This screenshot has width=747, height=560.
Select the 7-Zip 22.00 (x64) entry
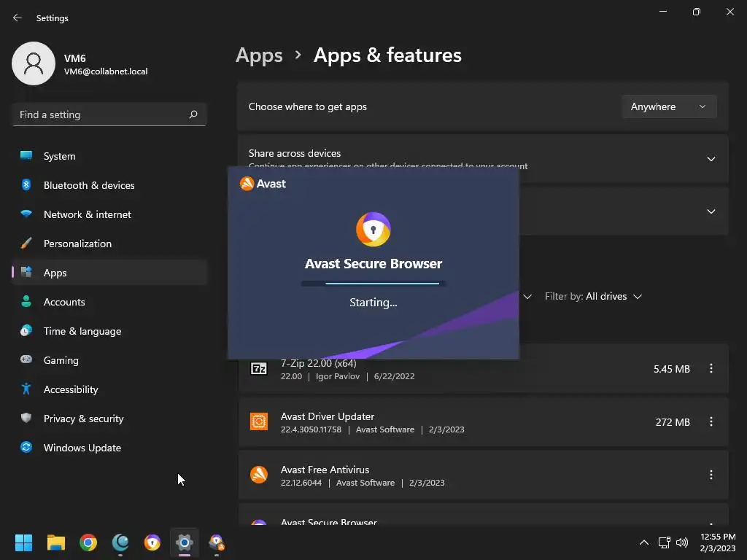(x=318, y=363)
